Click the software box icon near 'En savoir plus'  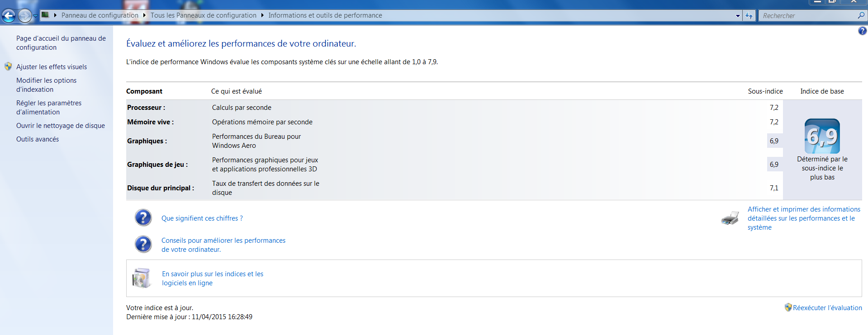tap(141, 278)
